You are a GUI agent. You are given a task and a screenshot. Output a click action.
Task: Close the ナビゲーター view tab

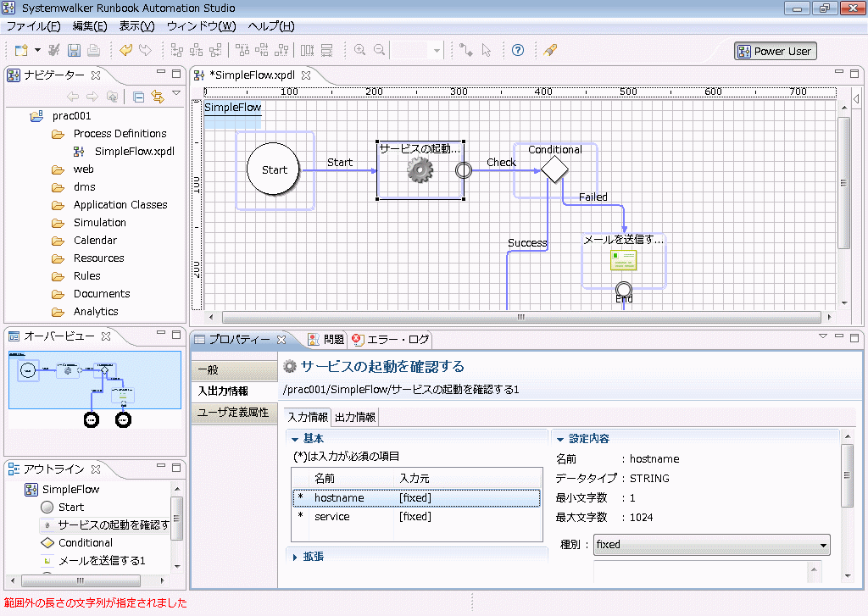96,75
